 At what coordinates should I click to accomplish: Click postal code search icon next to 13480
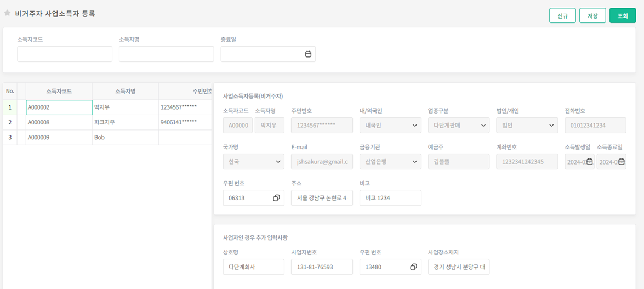413,267
